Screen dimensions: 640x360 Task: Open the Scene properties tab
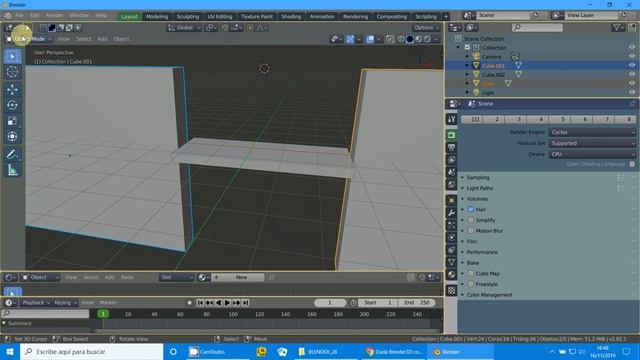click(451, 172)
